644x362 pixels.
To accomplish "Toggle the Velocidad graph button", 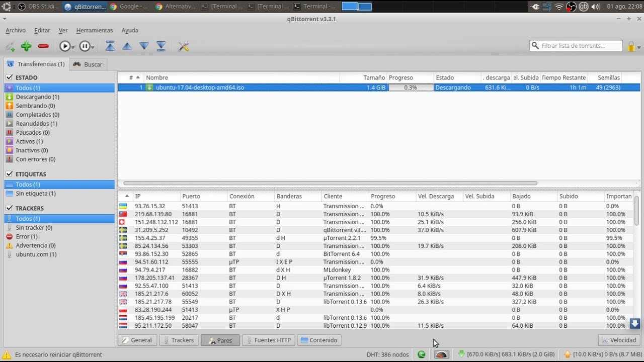I will [x=619, y=340].
